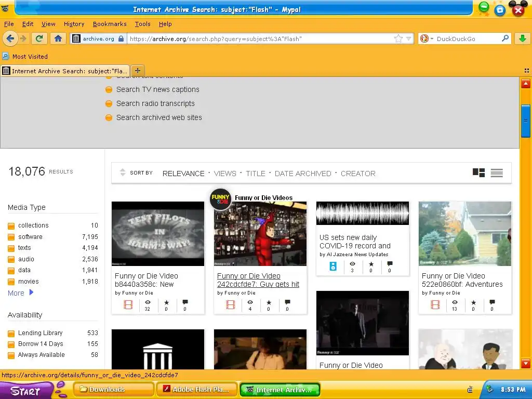Click the scrollbar down arrow

pyautogui.click(x=526, y=364)
